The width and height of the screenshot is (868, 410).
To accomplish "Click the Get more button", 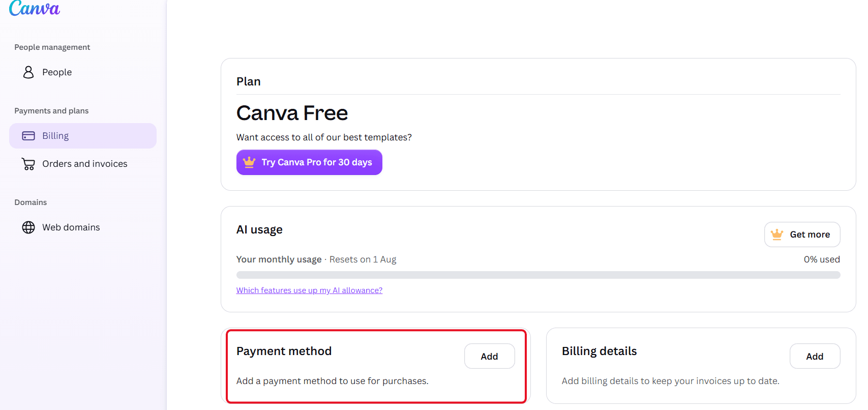I will [802, 235].
